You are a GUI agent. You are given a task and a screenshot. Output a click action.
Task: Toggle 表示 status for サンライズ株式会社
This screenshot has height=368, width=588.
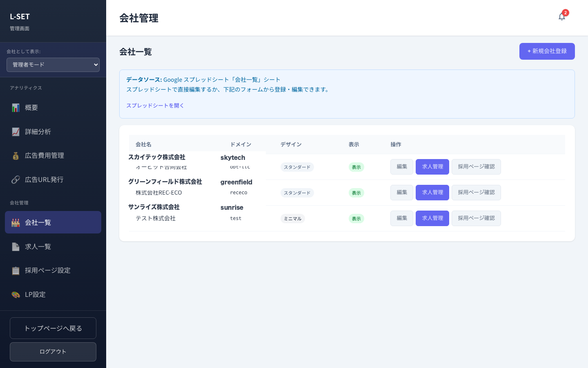(356, 218)
